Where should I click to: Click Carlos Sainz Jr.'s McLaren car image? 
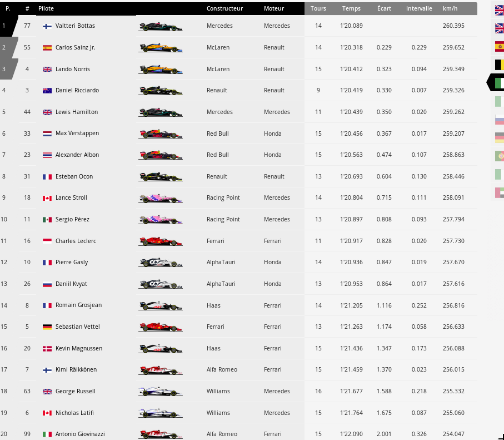coord(161,48)
